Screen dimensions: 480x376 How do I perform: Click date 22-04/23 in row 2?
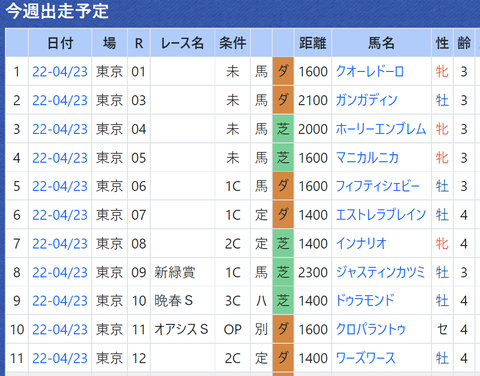click(x=60, y=100)
